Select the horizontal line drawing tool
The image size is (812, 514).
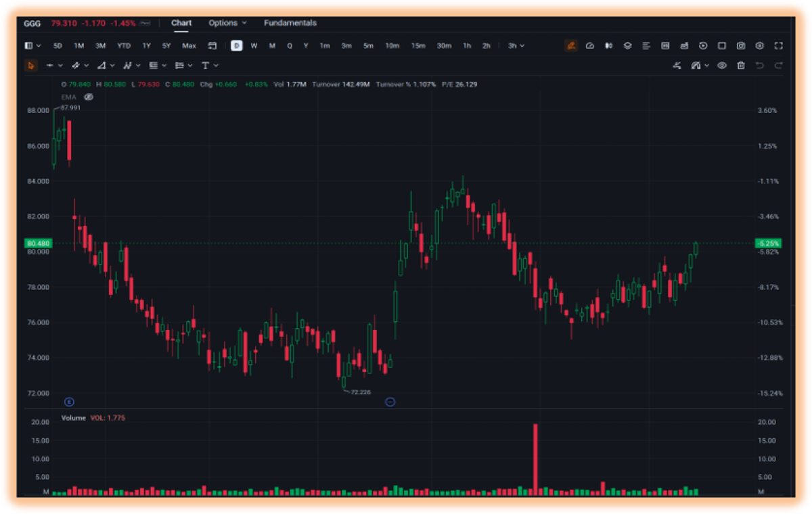pyautogui.click(x=50, y=66)
